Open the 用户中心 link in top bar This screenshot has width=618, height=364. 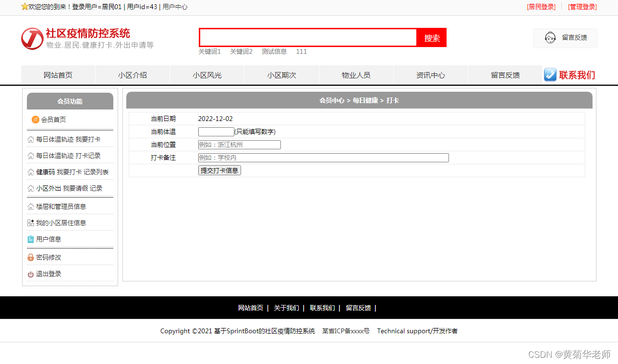coord(175,7)
